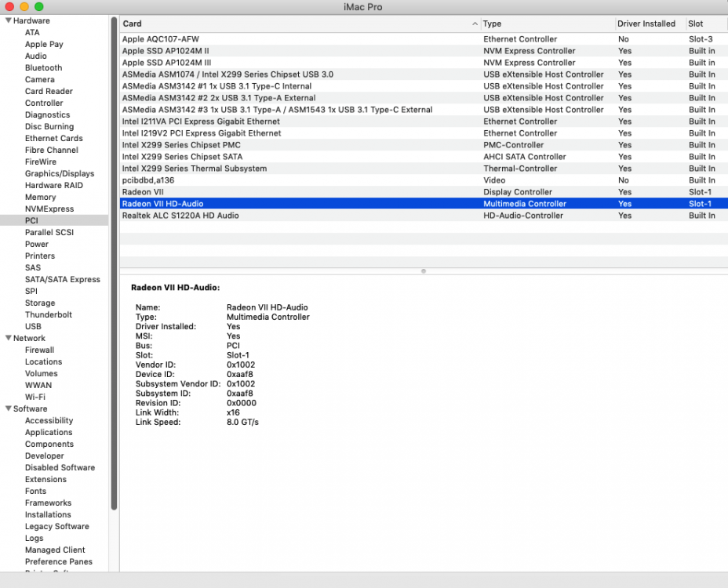This screenshot has height=588, width=728.
Task: Select the Radeon VII Display Controller row
Action: click(x=424, y=191)
